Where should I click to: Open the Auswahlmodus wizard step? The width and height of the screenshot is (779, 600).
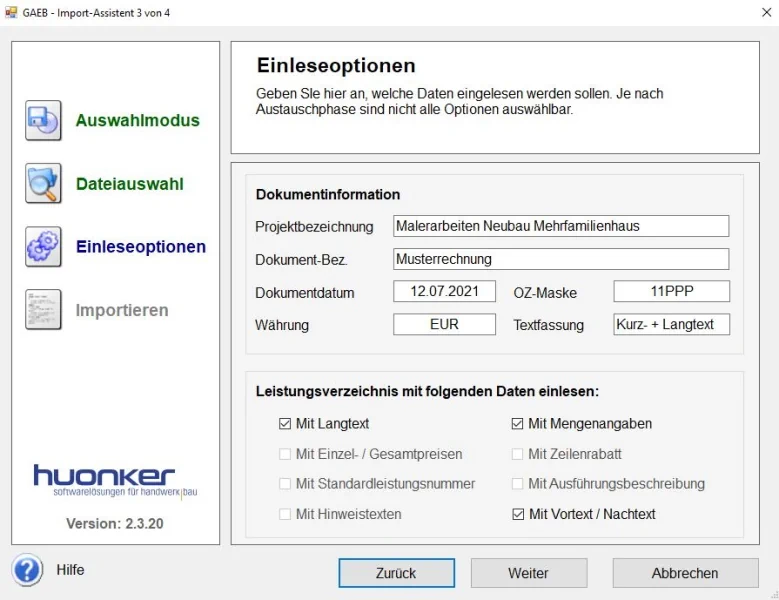click(138, 121)
